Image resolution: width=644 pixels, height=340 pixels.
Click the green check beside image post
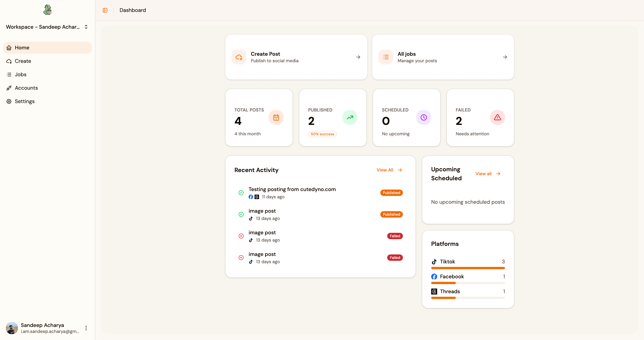pyautogui.click(x=241, y=214)
